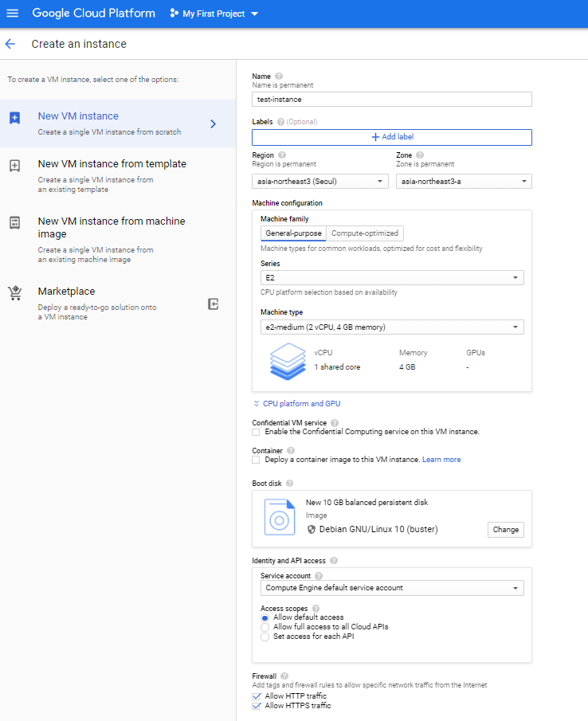Select the General-purpose machine family tab

[293, 233]
